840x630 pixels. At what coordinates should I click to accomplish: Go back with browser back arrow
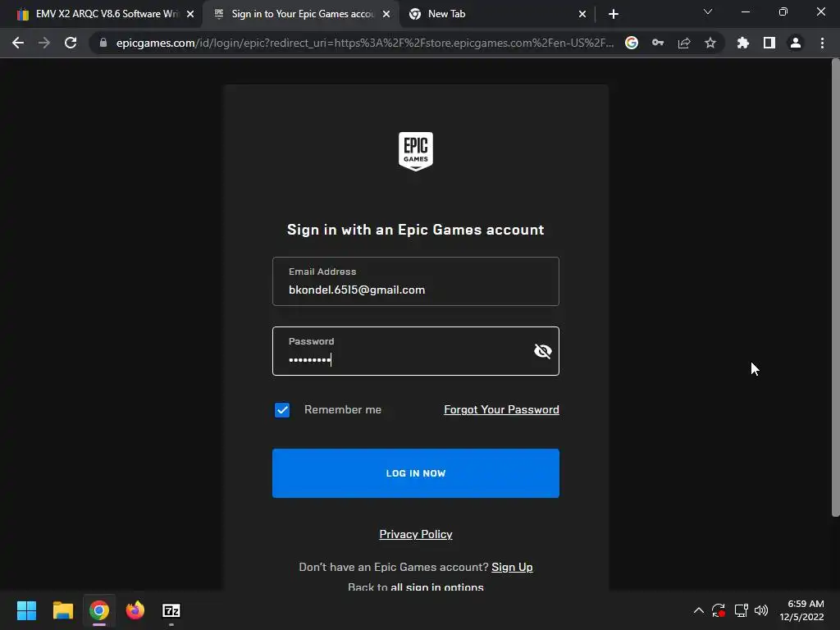[18, 43]
